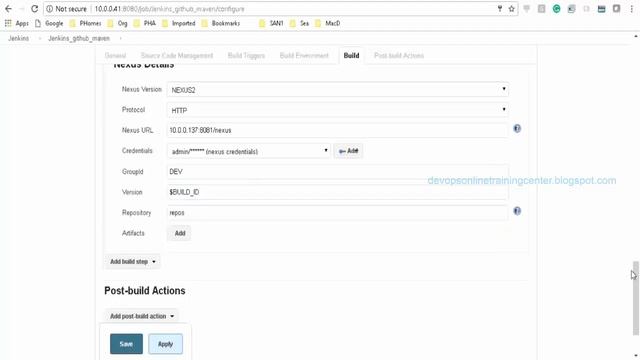Add an artifact with the Artifacts Add button
Viewport: 640px width, 360px height.
click(180, 233)
